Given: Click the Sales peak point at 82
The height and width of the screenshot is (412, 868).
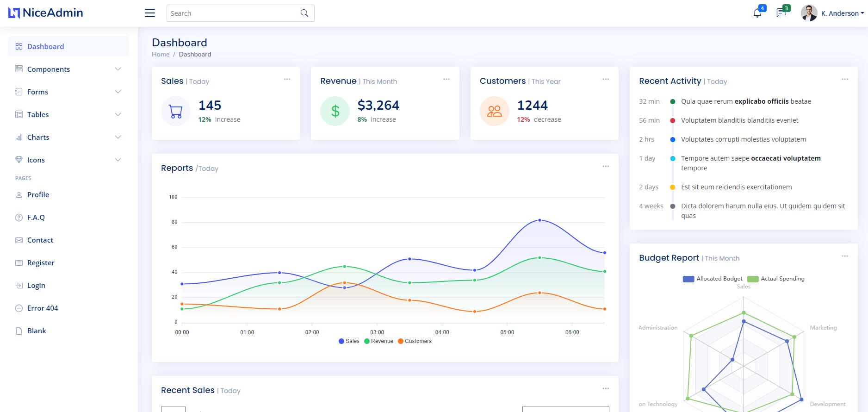Looking at the screenshot, I should pos(539,220).
